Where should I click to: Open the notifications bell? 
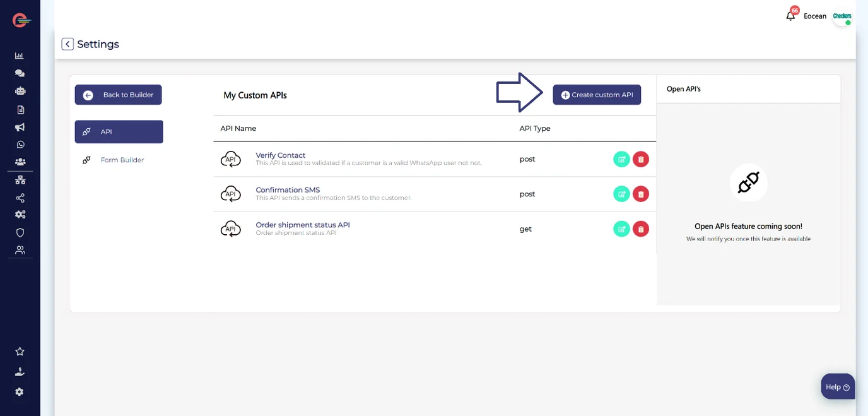click(790, 16)
